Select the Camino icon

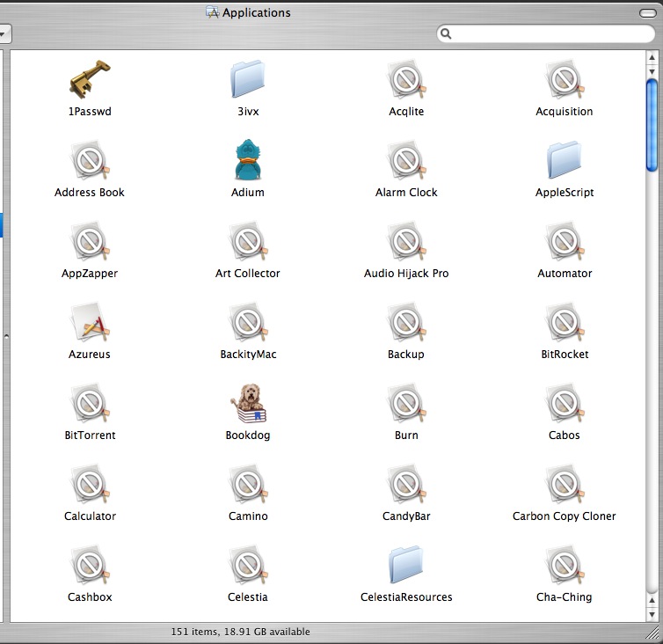click(x=248, y=484)
